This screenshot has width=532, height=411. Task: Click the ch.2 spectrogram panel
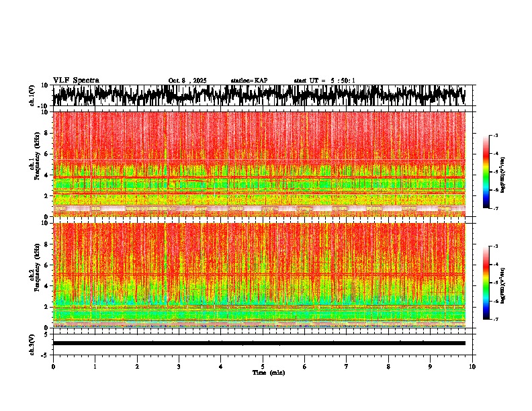tap(259, 275)
